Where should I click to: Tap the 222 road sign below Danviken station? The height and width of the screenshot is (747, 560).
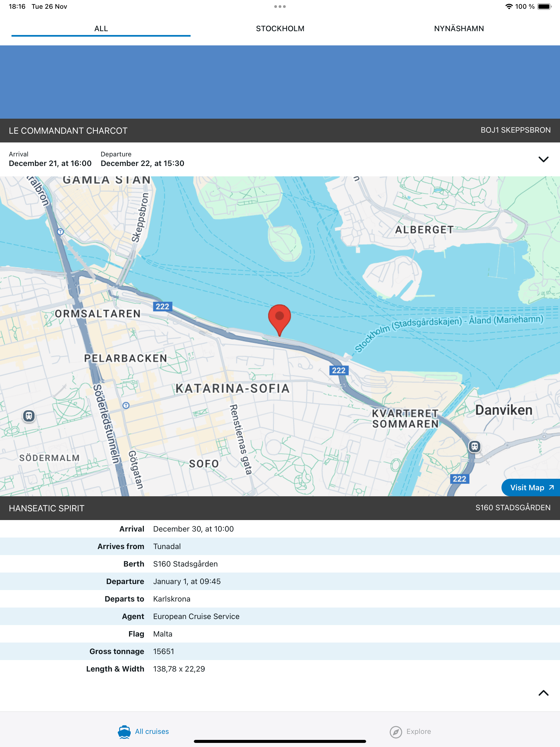coord(459,478)
